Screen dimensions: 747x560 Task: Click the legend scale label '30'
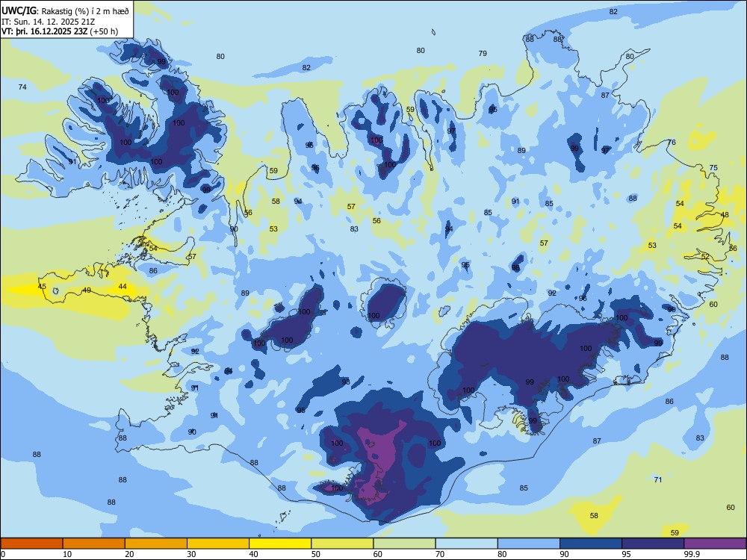click(x=191, y=554)
